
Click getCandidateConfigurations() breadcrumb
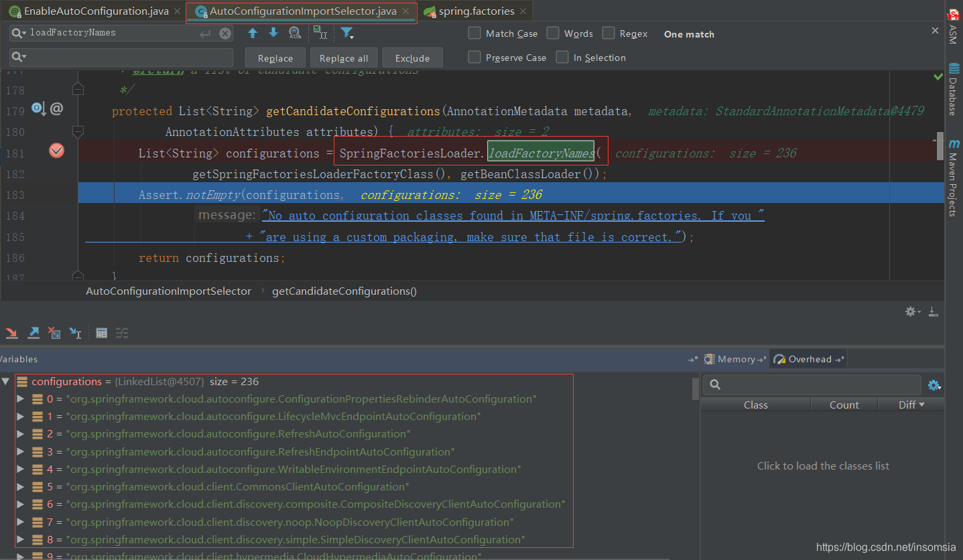[344, 291]
